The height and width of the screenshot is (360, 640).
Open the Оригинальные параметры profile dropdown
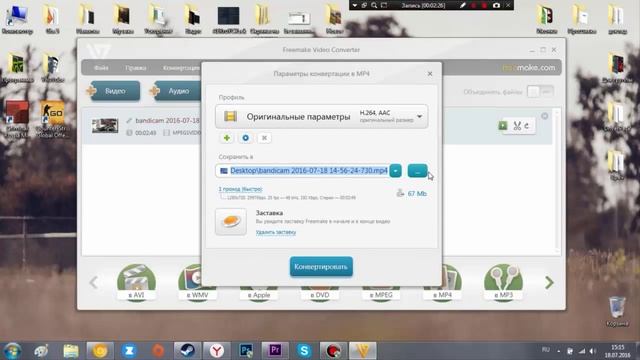322,117
